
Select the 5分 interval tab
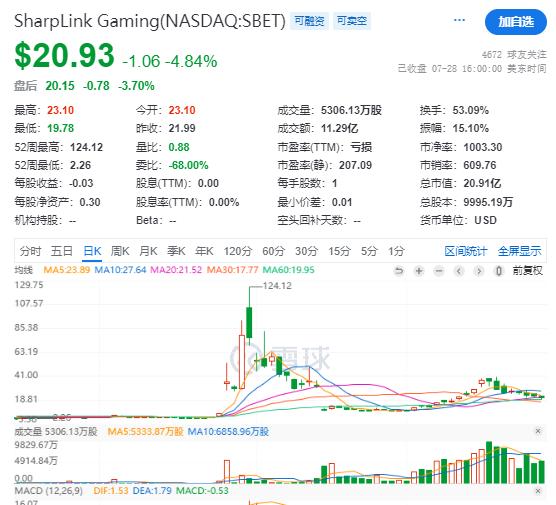pyautogui.click(x=369, y=251)
